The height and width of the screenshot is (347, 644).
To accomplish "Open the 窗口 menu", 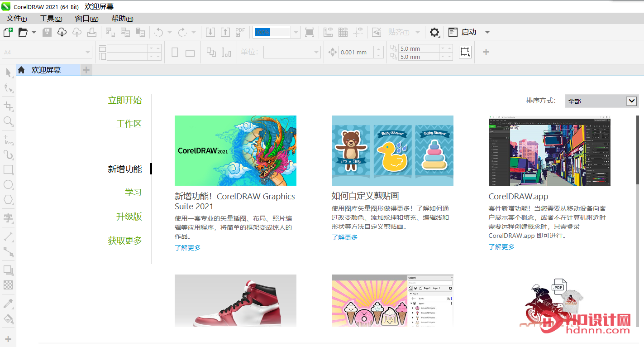I will pyautogui.click(x=86, y=19).
